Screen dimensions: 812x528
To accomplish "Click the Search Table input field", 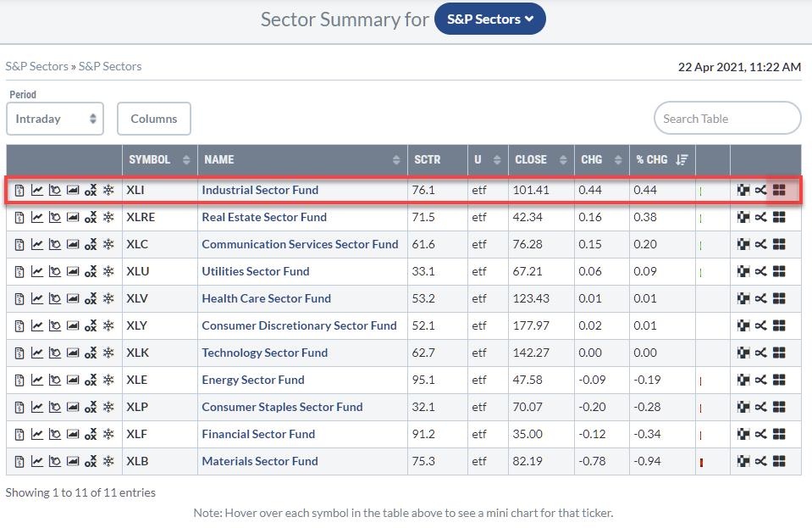I will (726, 119).
